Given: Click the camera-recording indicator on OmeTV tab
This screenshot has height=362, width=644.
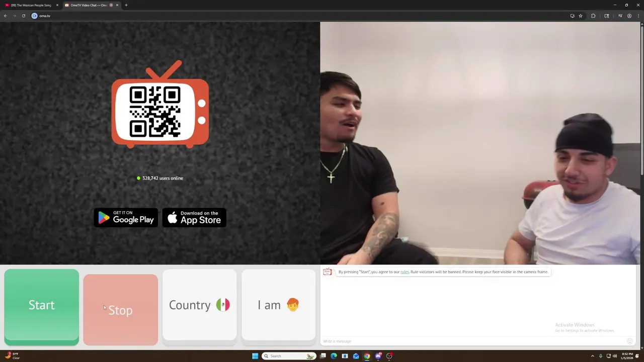Looking at the screenshot, I should coord(111,5).
